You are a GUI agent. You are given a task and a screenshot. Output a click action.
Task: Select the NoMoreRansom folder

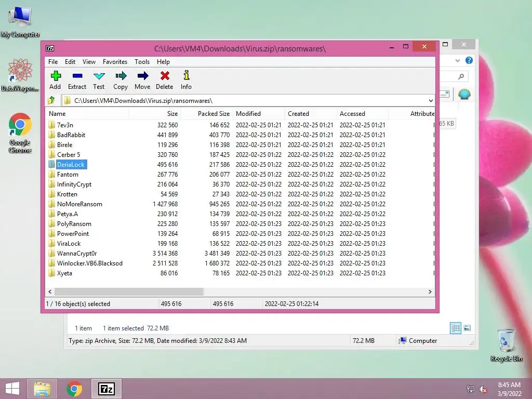79,204
